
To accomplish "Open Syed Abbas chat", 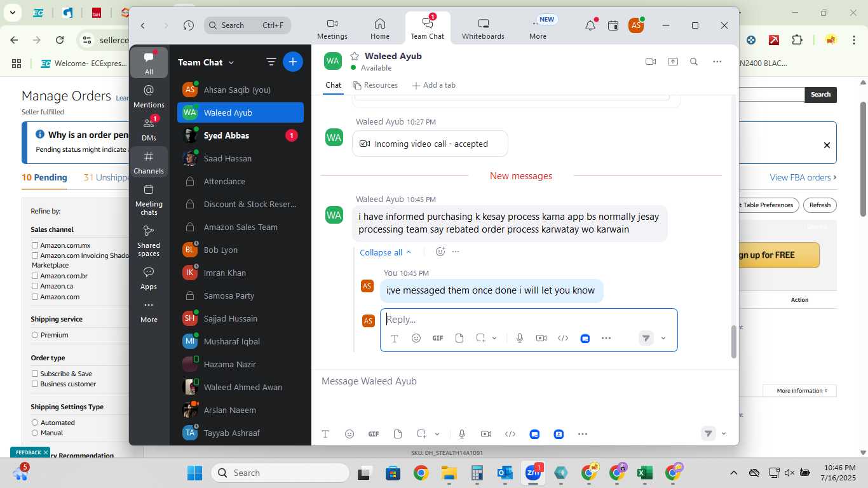I will [x=240, y=135].
